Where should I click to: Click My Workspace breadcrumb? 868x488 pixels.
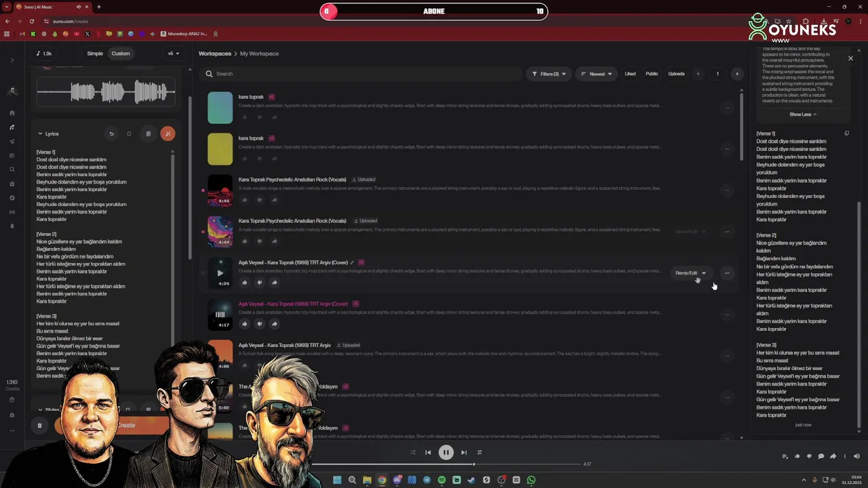coord(259,54)
